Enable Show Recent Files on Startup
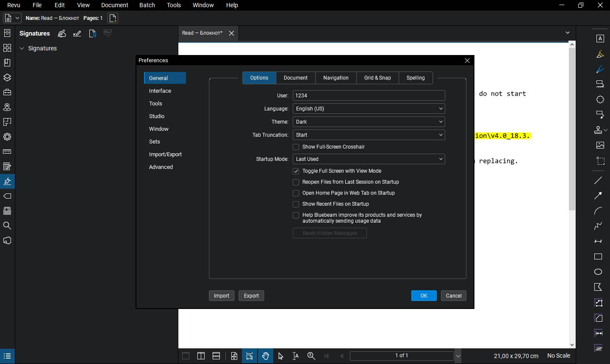The width and height of the screenshot is (610, 364). (296, 204)
